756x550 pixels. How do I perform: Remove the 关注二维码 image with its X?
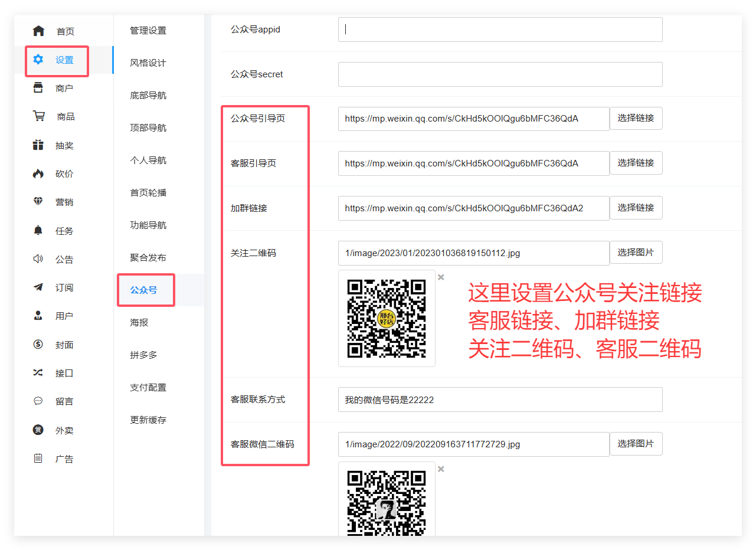441,277
